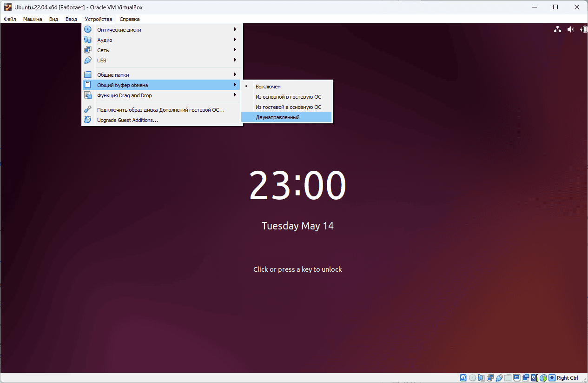Click the CPU virtualization V status icon
The height and width of the screenshot is (383, 588).
point(534,378)
